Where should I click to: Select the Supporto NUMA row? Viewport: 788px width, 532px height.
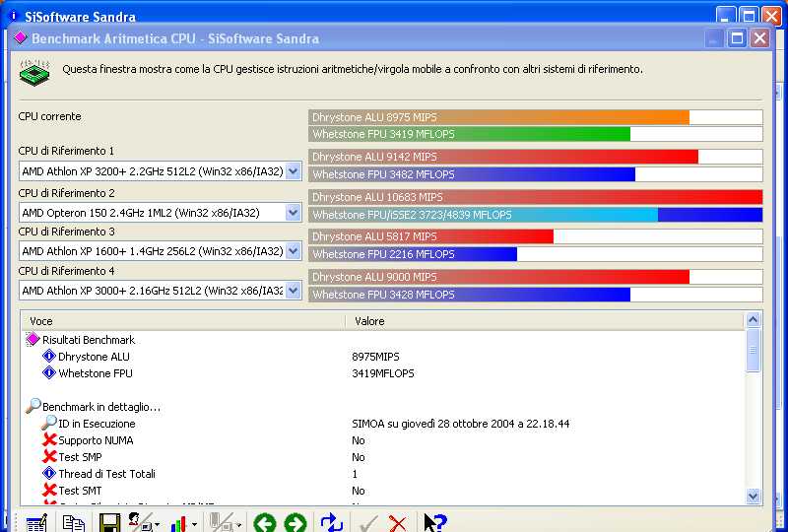point(383,440)
